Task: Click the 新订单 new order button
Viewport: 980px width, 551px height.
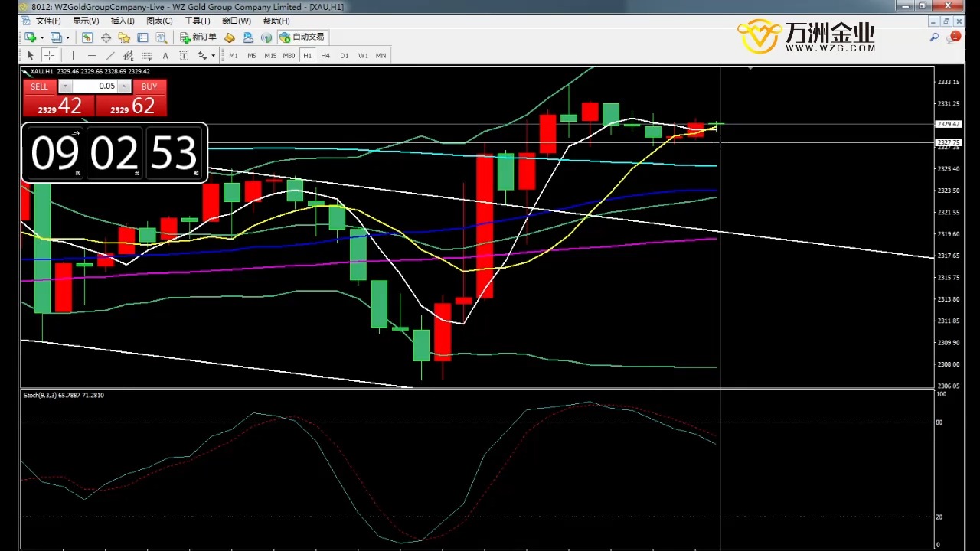Action: point(198,37)
